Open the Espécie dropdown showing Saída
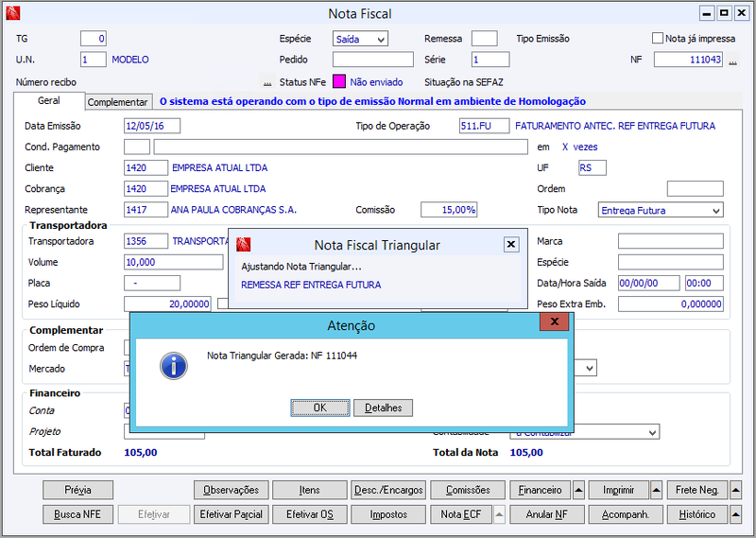Screen dimensions: 756x538 (x=360, y=39)
